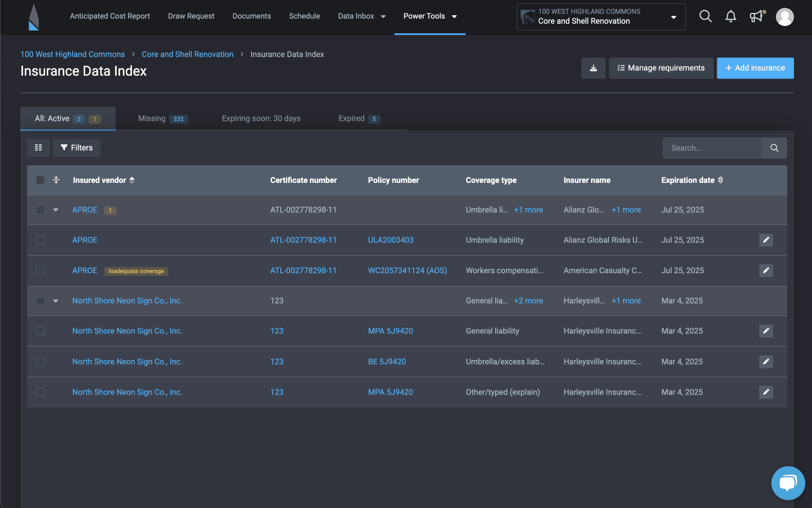Focus the table Search field
Viewport: 812px width, 508px height.
712,148
